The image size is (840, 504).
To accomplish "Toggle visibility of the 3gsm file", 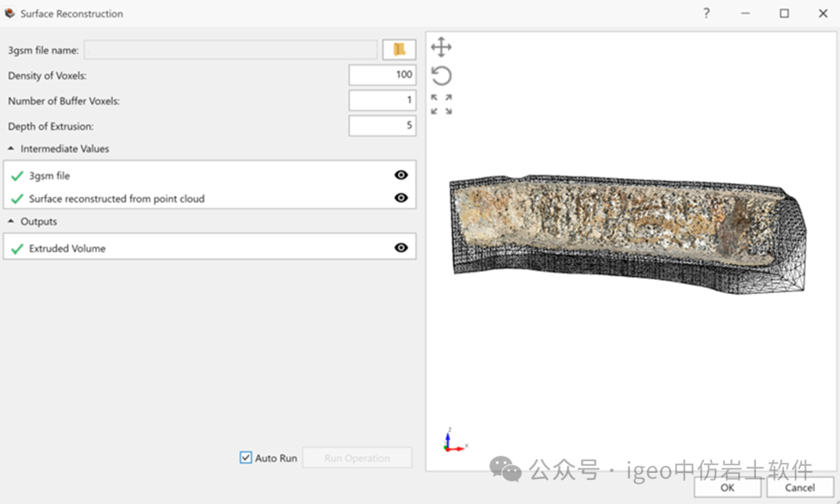I will pyautogui.click(x=401, y=176).
